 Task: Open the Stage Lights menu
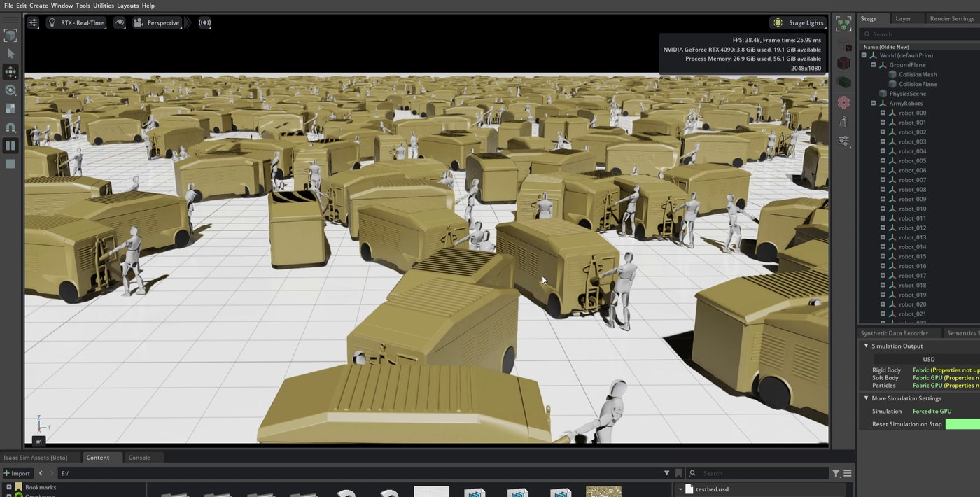click(x=799, y=22)
